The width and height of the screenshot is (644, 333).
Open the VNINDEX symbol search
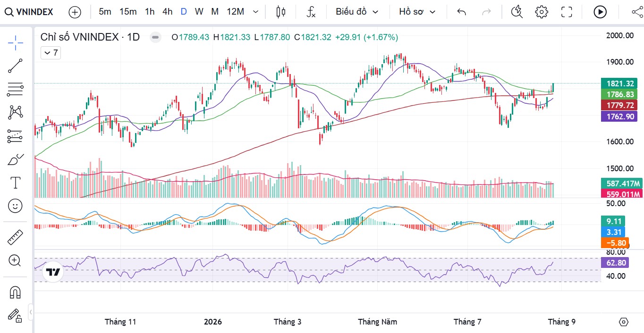(x=29, y=12)
